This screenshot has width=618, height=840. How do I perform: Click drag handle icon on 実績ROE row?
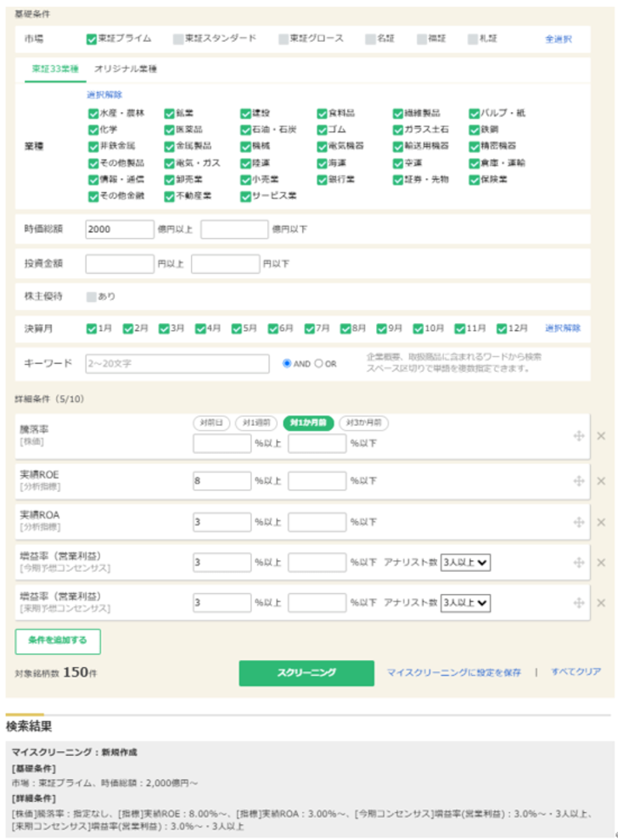[579, 481]
